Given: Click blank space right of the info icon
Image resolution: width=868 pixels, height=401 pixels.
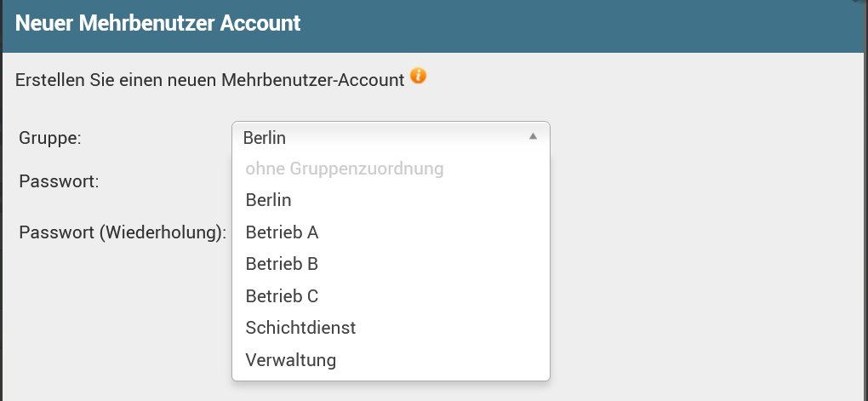Looking at the screenshot, I should [x=638, y=80].
